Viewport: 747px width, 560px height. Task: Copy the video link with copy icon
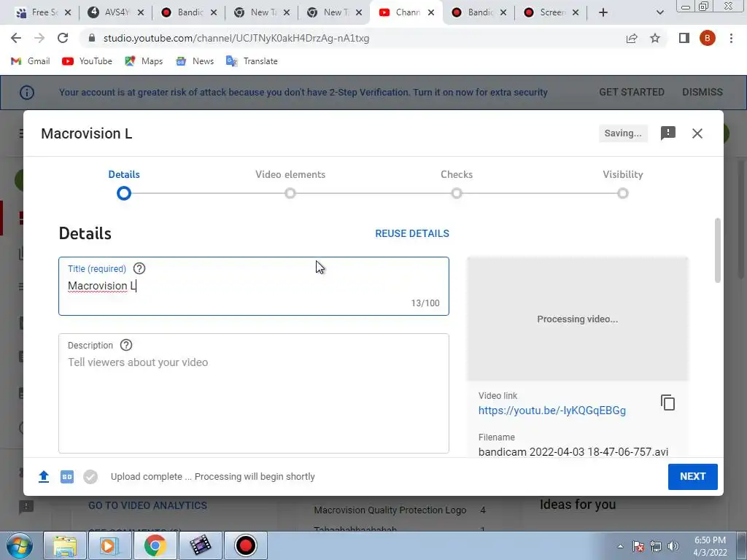pyautogui.click(x=667, y=402)
